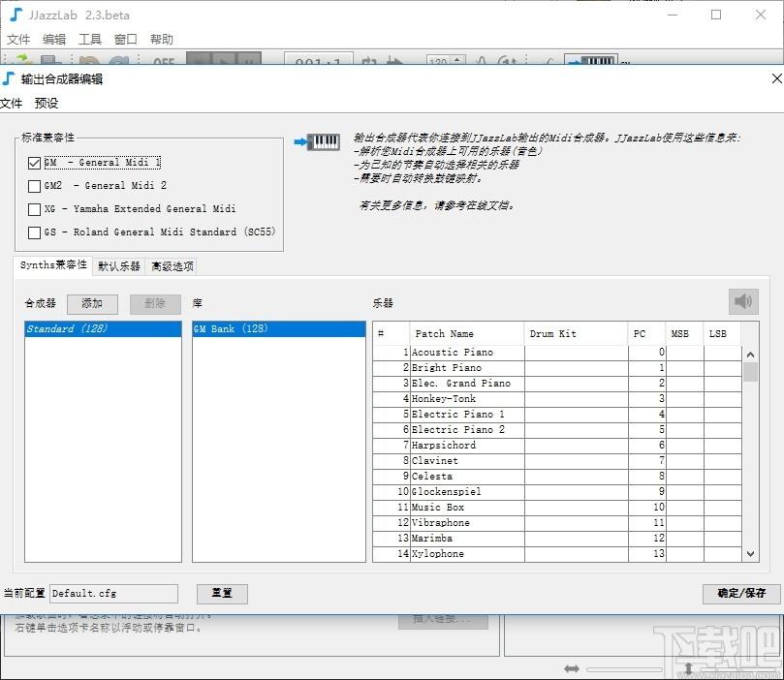Click the Patch Name column header
This screenshot has width=784, height=680.
pos(467,334)
